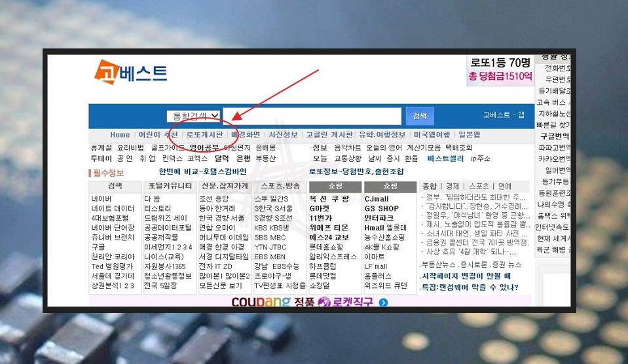Open the 일본앱 menu item
The height and width of the screenshot is (364, 628).
(x=469, y=135)
